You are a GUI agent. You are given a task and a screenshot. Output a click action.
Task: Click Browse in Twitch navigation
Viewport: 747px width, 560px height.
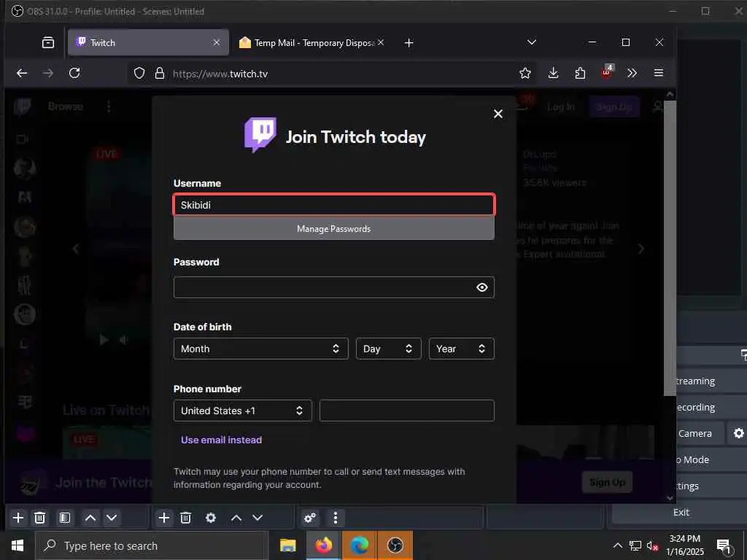tap(65, 106)
